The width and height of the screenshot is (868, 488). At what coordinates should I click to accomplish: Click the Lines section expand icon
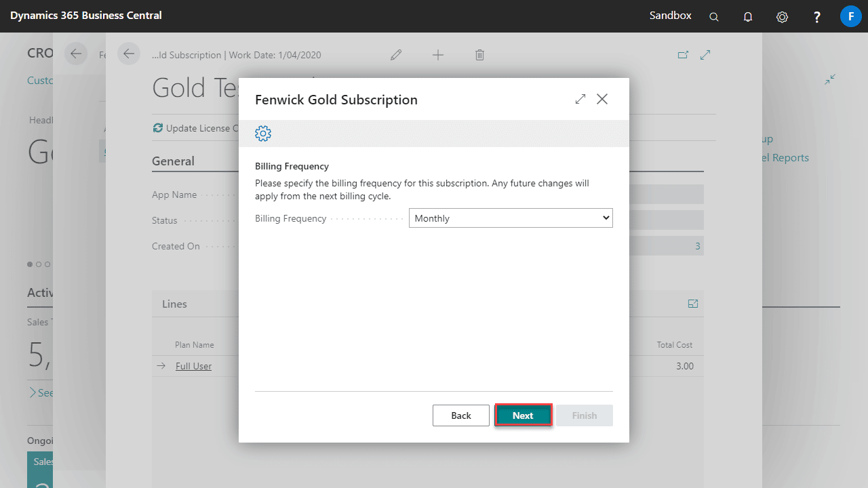tap(693, 304)
